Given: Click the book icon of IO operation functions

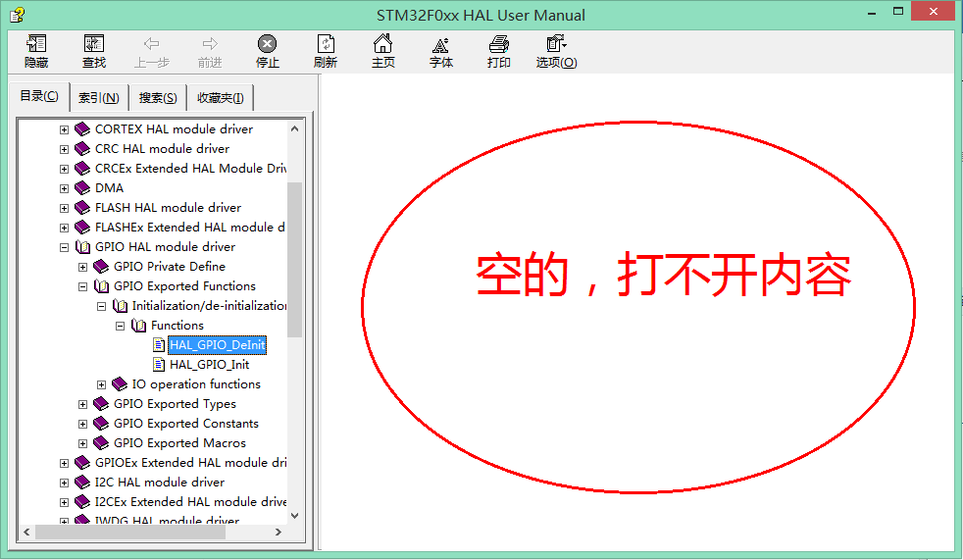Looking at the screenshot, I should click(x=120, y=384).
